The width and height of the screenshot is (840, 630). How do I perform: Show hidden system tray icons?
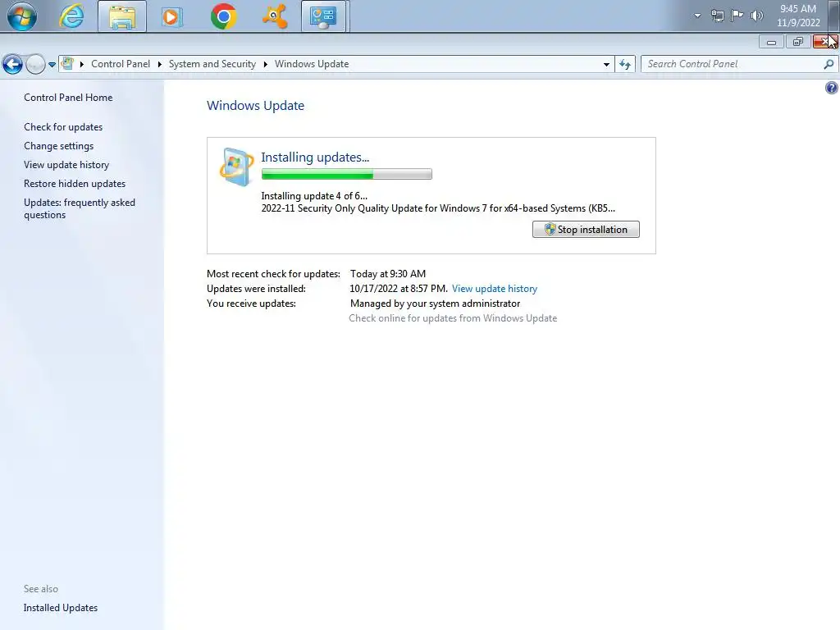point(697,16)
